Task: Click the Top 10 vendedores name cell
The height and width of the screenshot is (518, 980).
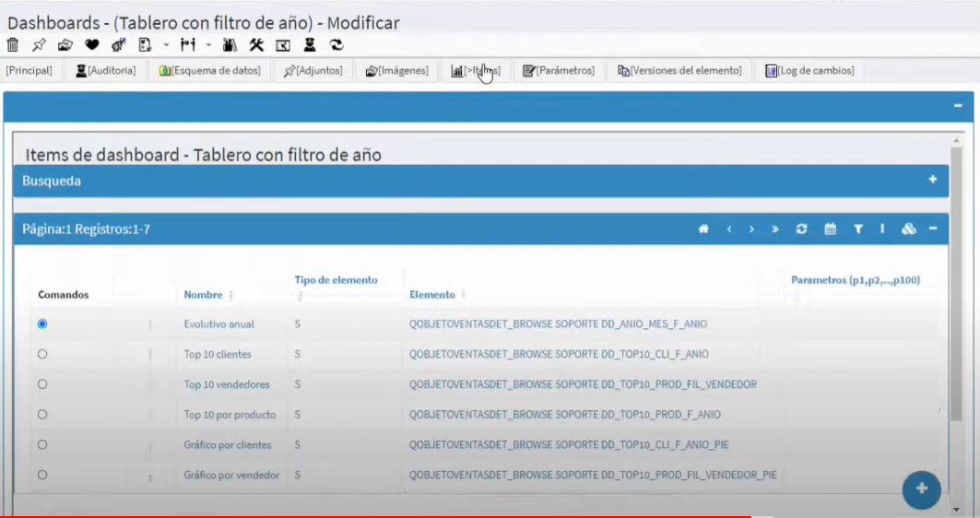Action: [226, 384]
